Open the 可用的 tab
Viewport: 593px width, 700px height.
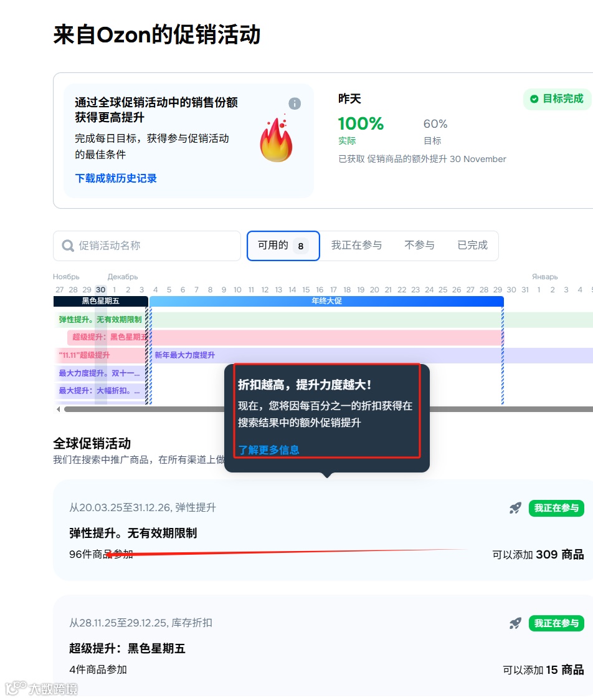pyautogui.click(x=283, y=246)
